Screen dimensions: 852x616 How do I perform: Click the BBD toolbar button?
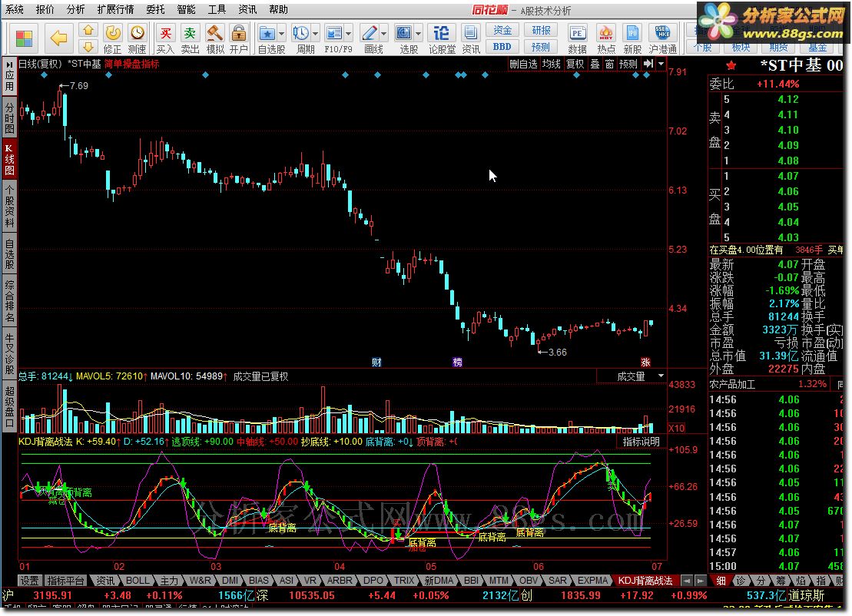click(x=502, y=47)
